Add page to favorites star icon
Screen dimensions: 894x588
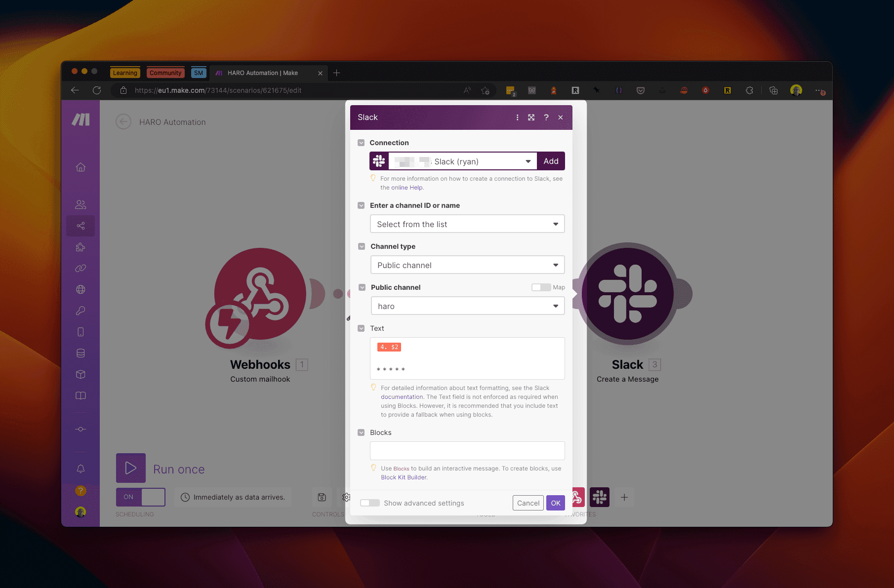(485, 90)
